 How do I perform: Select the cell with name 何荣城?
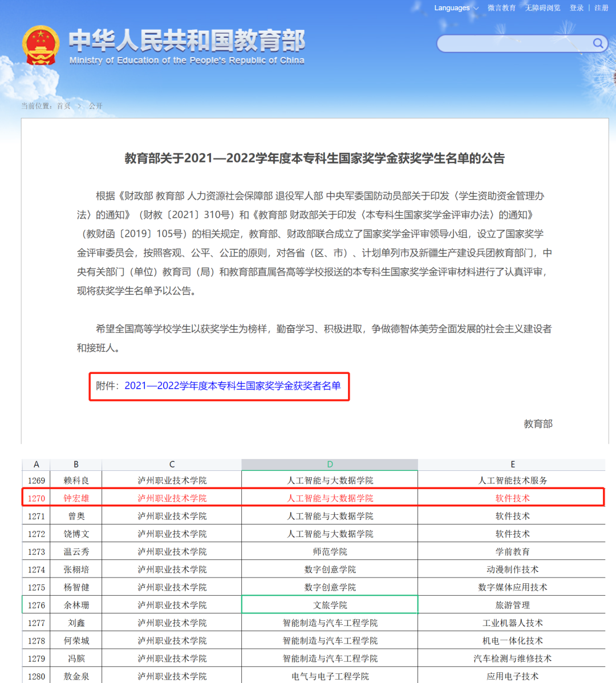(x=76, y=640)
